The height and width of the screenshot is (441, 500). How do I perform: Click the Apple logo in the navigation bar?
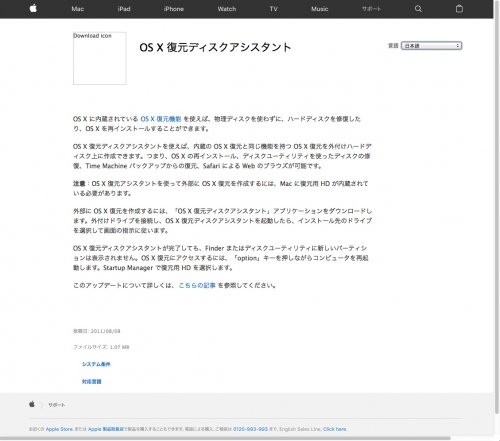coord(33,8)
